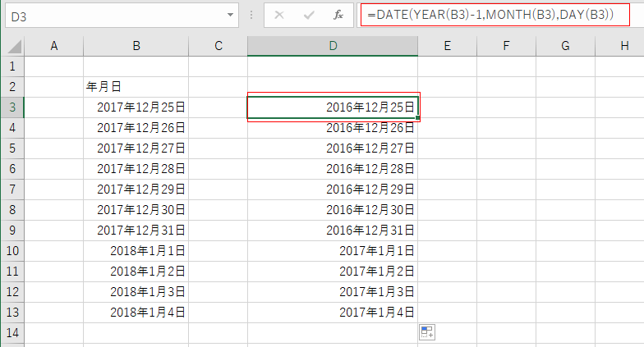Click cell with 2018年1月1日
This screenshot has height=347, width=644.
pyautogui.click(x=136, y=251)
